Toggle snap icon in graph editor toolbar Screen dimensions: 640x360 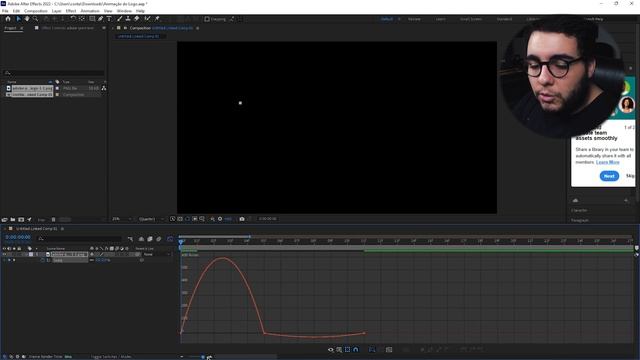point(356,350)
